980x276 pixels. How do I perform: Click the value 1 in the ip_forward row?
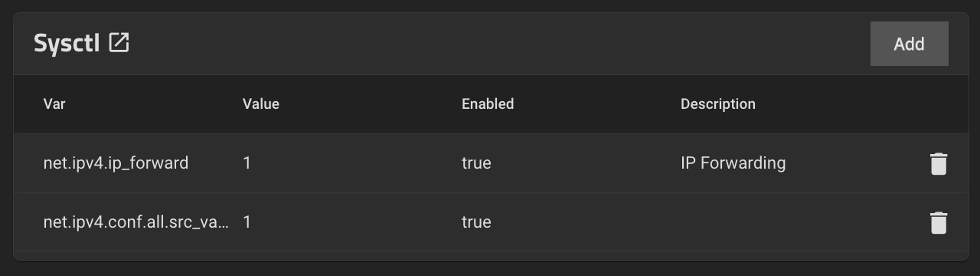point(247,163)
